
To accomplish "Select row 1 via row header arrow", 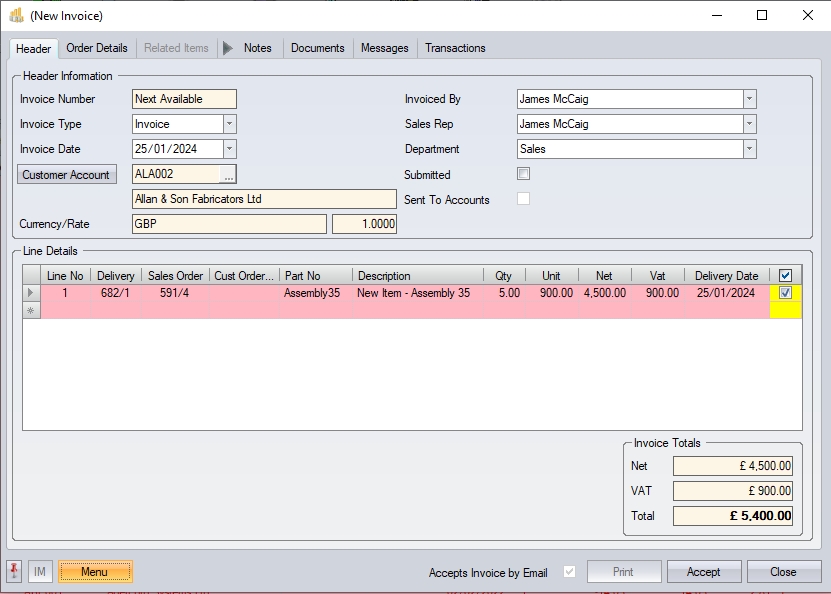I will pyautogui.click(x=32, y=293).
